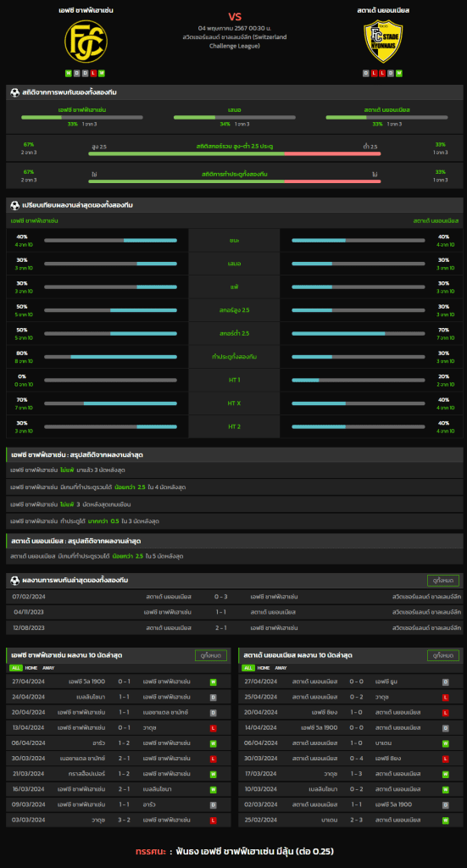Click the green W form badge under Stade Nyonnais logo
The image size is (467, 868).
[399, 73]
